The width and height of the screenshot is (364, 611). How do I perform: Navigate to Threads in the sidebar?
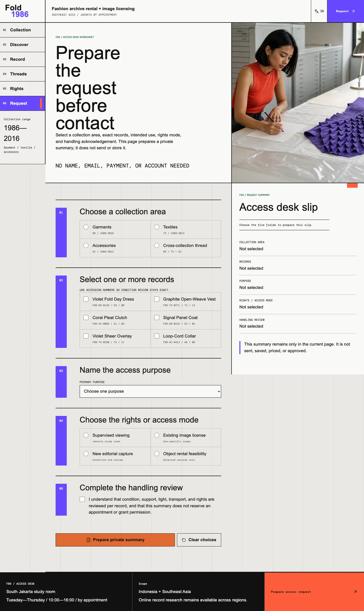22,74
